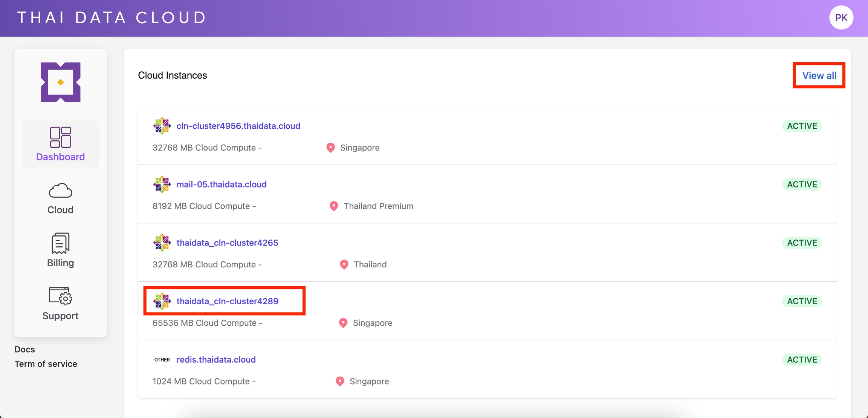Click the OTHER icon beside redis.thaidata.cloud

(x=162, y=360)
